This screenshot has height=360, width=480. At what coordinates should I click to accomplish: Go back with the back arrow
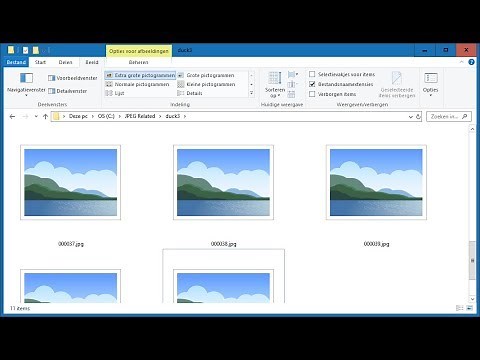[x=12, y=116]
